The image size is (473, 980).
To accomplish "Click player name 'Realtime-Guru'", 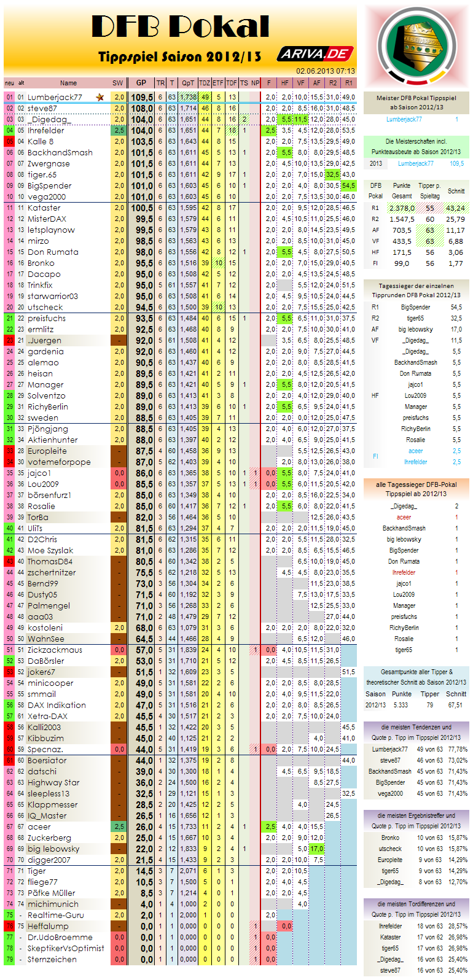I will click(x=55, y=915).
